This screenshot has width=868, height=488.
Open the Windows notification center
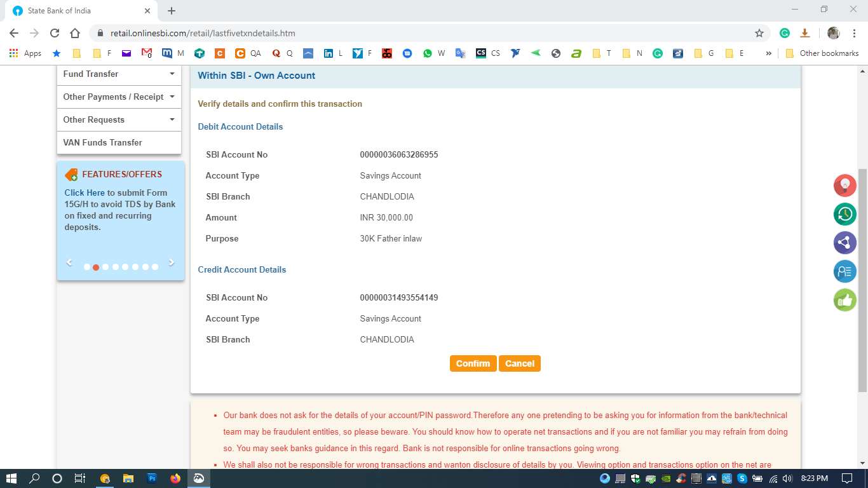846,478
